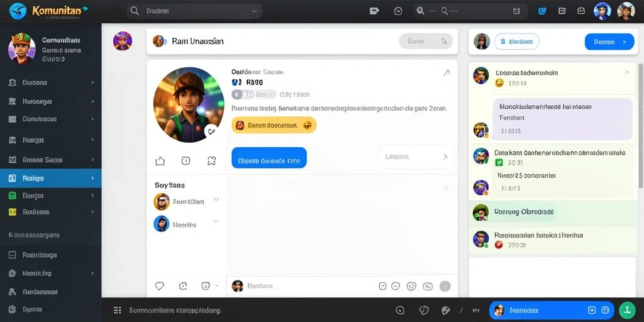Click the emoji square icon beside the share icon

pyautogui.click(x=206, y=286)
